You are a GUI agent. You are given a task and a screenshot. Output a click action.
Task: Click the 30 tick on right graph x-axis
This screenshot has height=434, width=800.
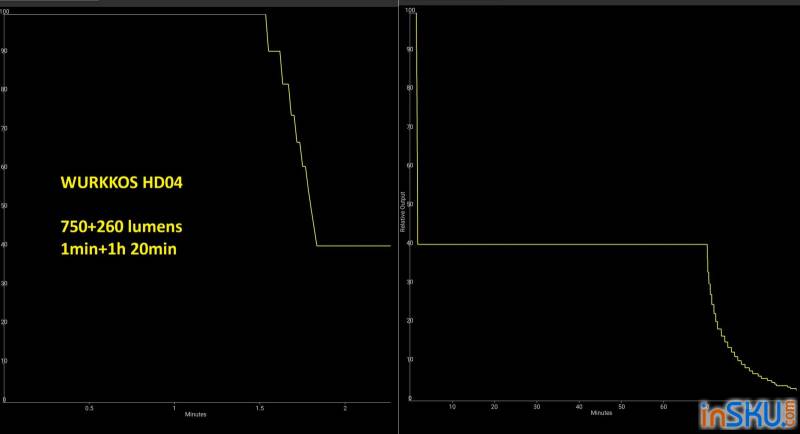pyautogui.click(x=537, y=406)
